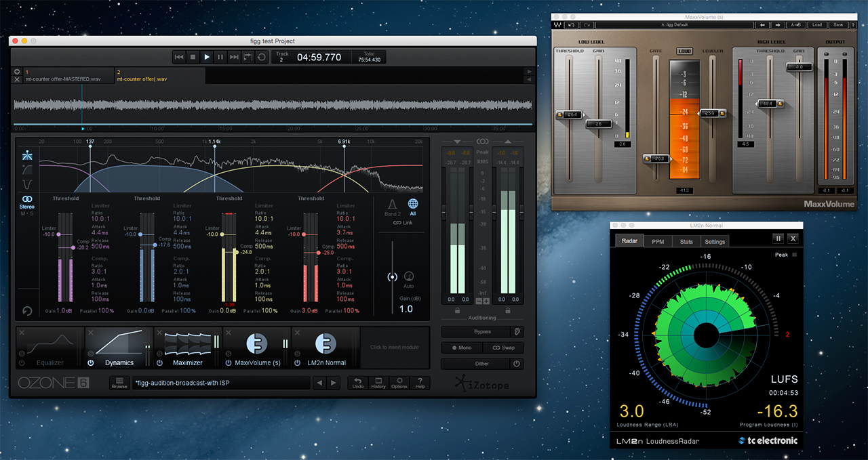Image resolution: width=868 pixels, height=460 pixels.
Task: Select Band 2 detection icon
Action: tap(393, 207)
